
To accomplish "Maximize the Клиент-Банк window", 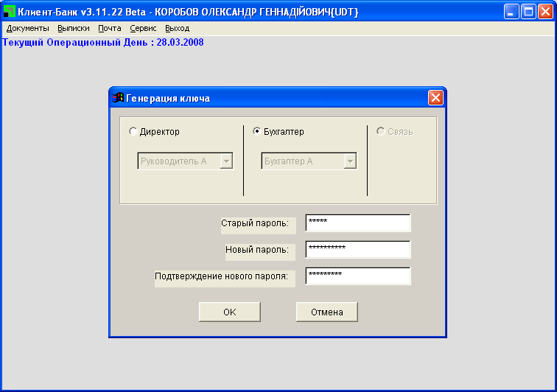I will coord(528,12).
